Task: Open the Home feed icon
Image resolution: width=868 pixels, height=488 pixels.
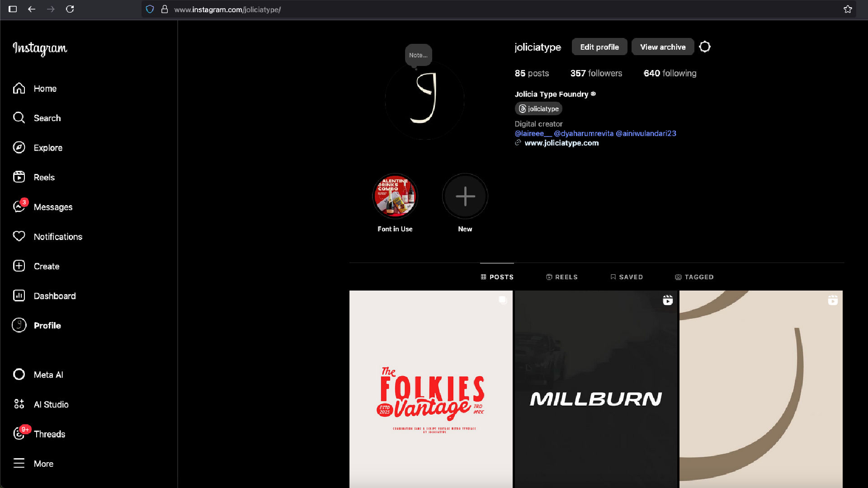Action: tap(19, 88)
